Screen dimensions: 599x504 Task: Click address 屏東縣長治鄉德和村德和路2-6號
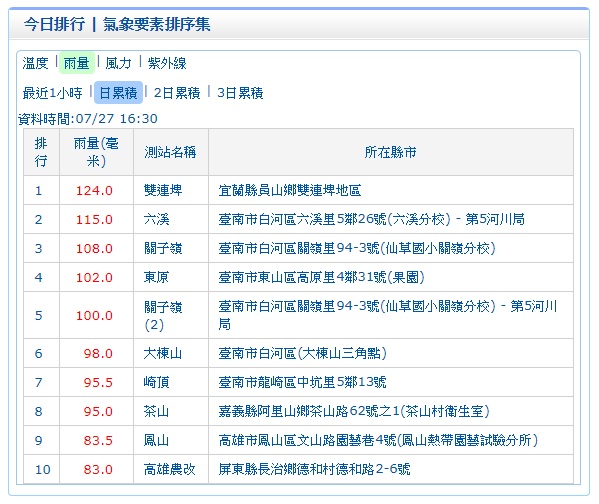(x=315, y=469)
